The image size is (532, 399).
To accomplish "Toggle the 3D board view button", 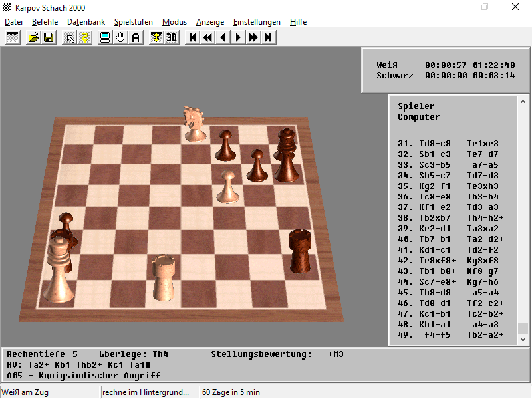I will [x=172, y=37].
